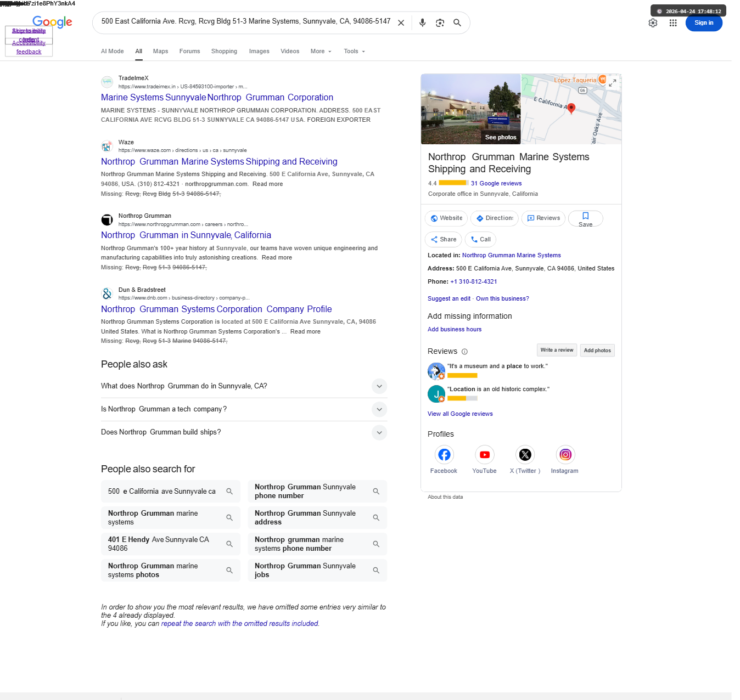
Task: Submit search with the magnifier icon
Action: pyautogui.click(x=457, y=23)
